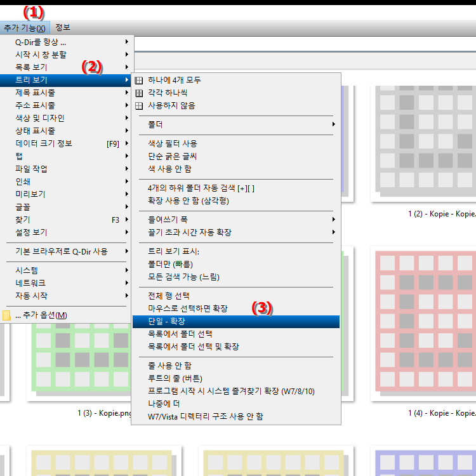Open the 시작 시 창 분할 submenu
Screen dimensions: 476x476
coord(65,55)
